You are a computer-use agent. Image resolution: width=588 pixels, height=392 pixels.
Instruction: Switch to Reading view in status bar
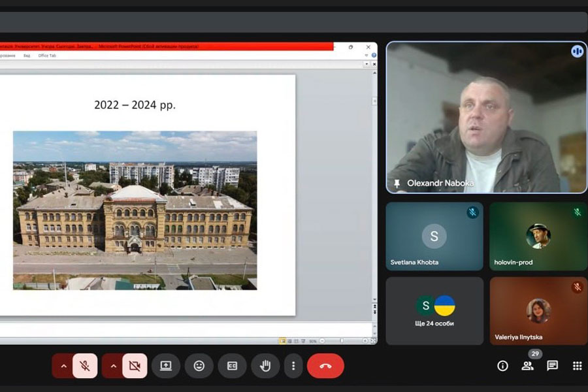[x=296, y=341]
